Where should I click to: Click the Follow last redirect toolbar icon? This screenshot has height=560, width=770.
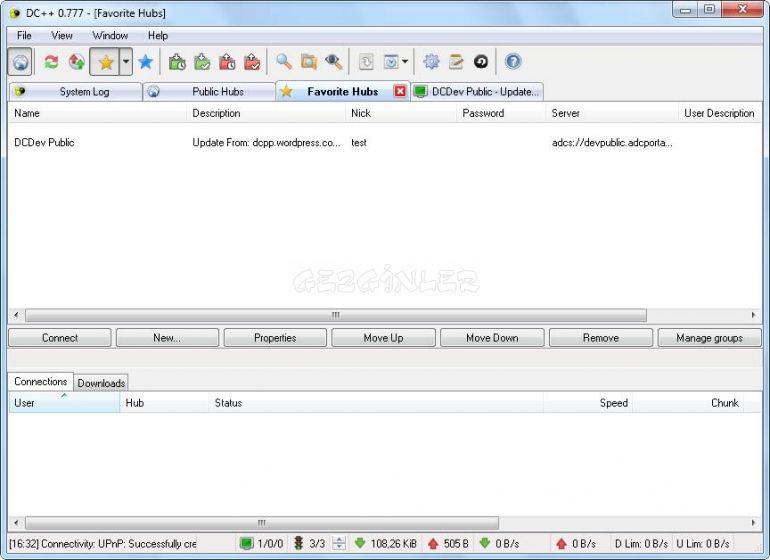coord(76,62)
